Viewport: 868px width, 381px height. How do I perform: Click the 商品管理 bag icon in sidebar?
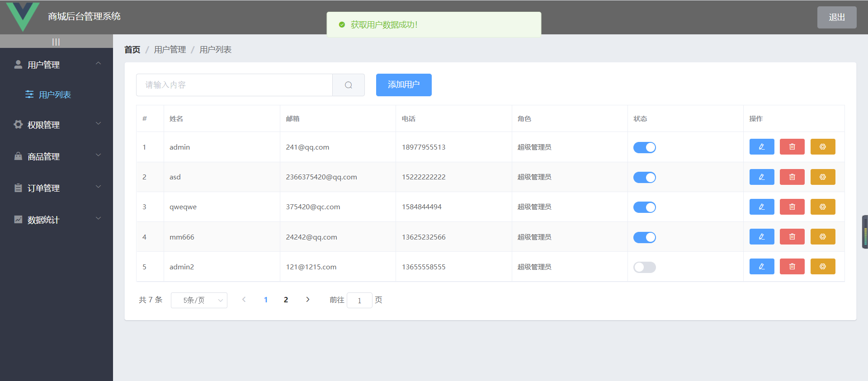point(18,156)
